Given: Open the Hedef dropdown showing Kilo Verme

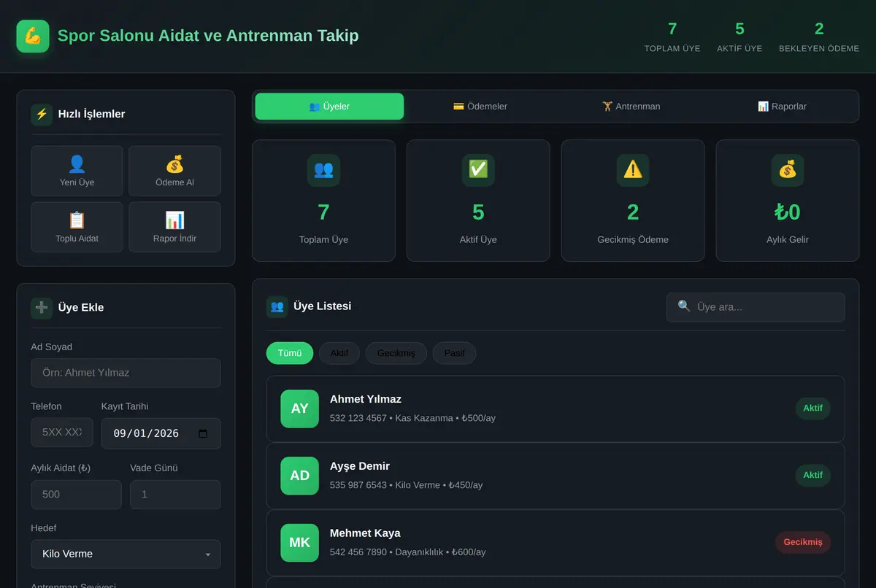Looking at the screenshot, I should 126,554.
